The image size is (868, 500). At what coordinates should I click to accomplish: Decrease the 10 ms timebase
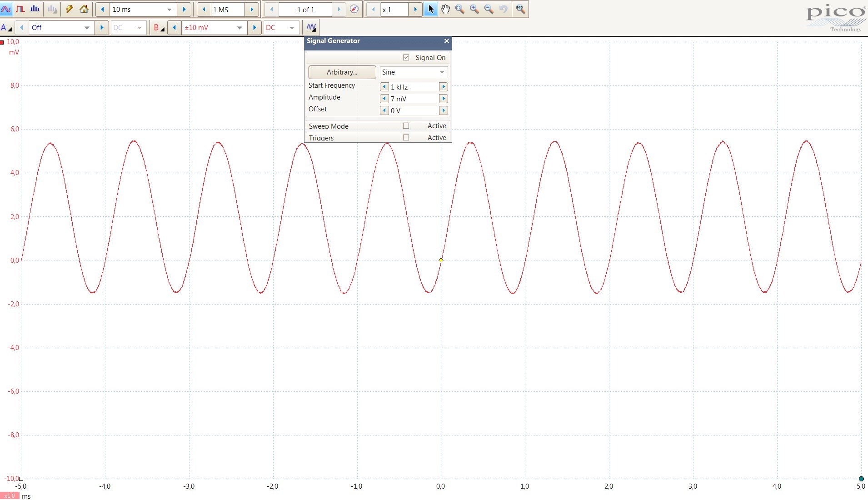pos(103,10)
